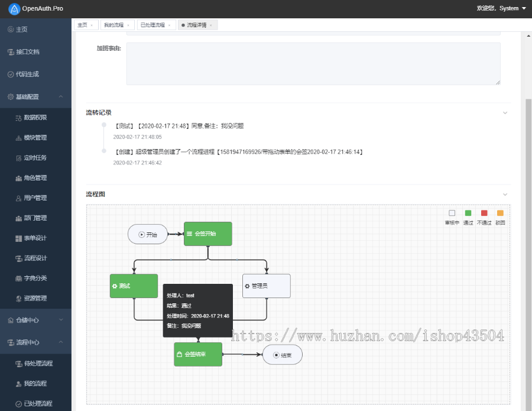Open 待处理流程 menu icon
This screenshot has width=532, height=411.
point(19,364)
